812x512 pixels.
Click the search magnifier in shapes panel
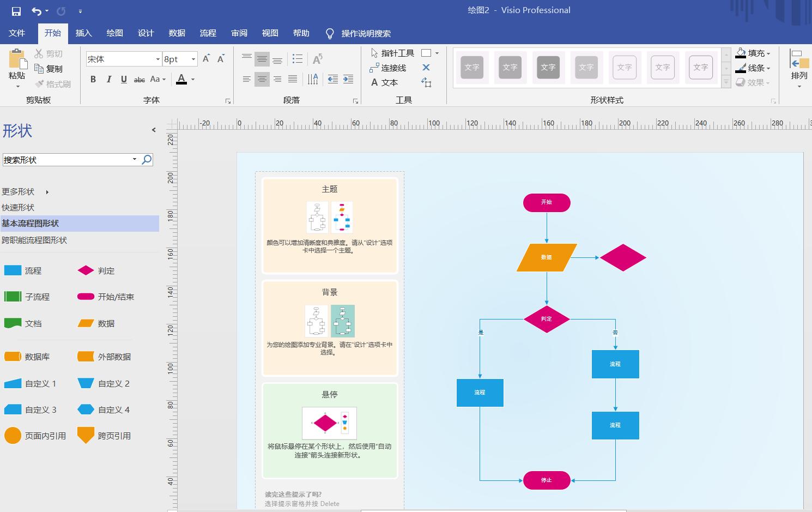[x=147, y=160]
